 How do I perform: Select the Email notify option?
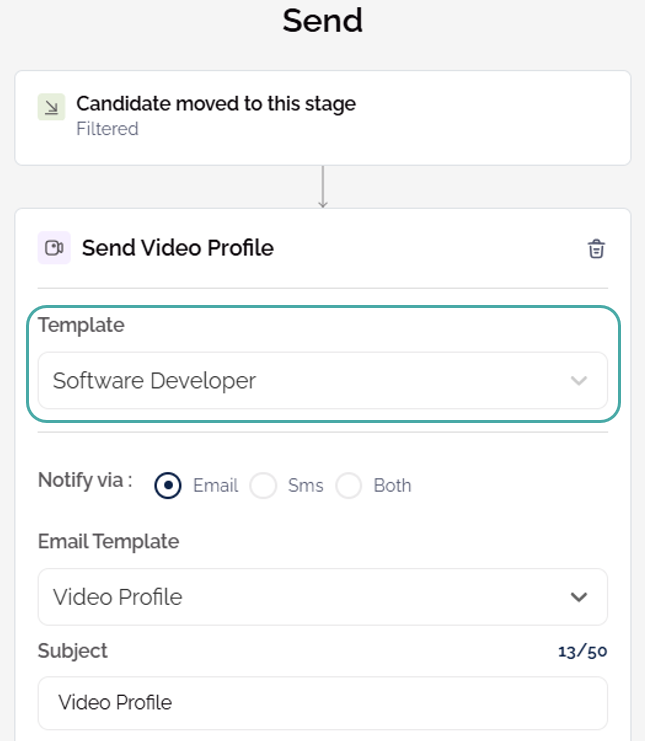tap(168, 486)
